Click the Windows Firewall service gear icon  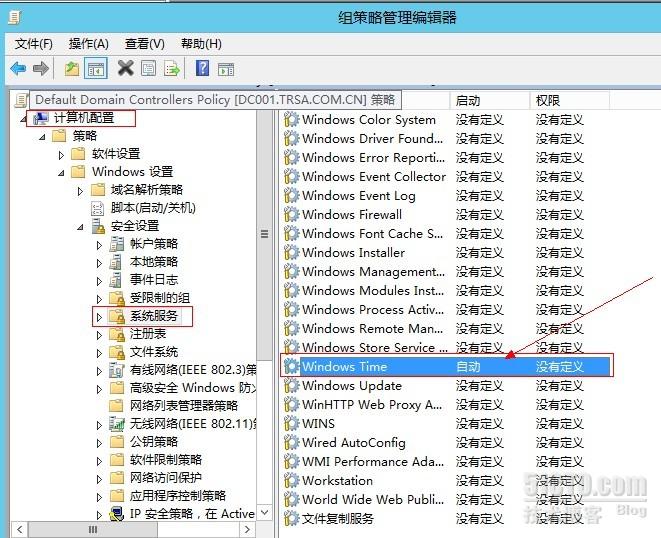click(291, 215)
